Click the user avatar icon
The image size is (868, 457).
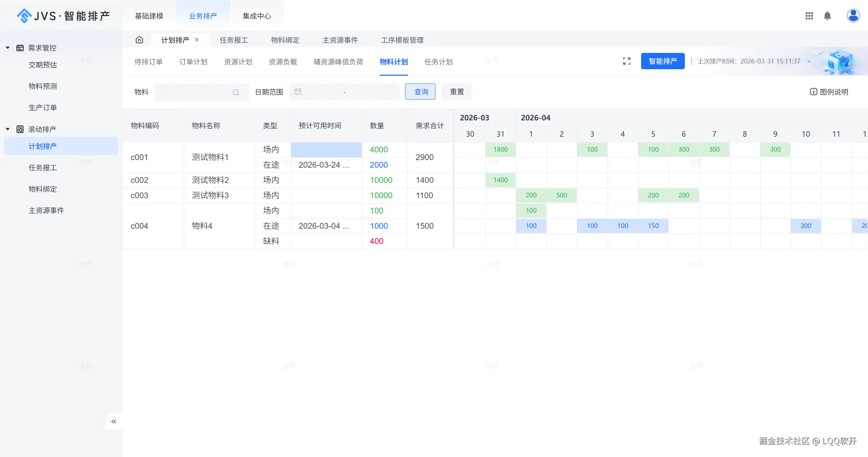pyautogui.click(x=853, y=16)
